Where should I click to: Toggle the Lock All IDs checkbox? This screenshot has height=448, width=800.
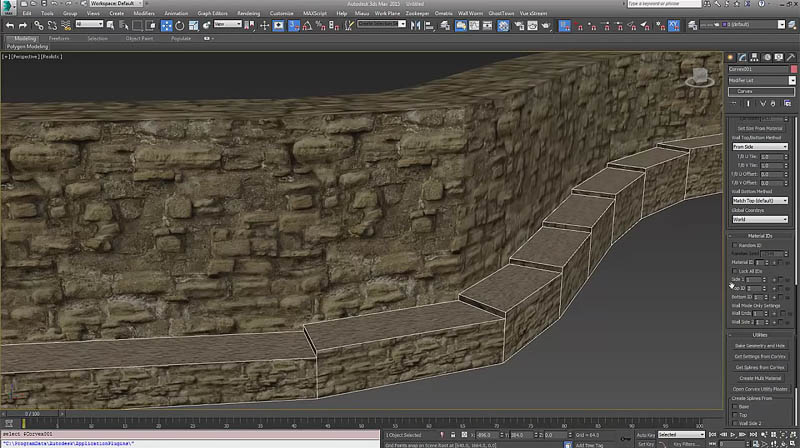(x=735, y=271)
